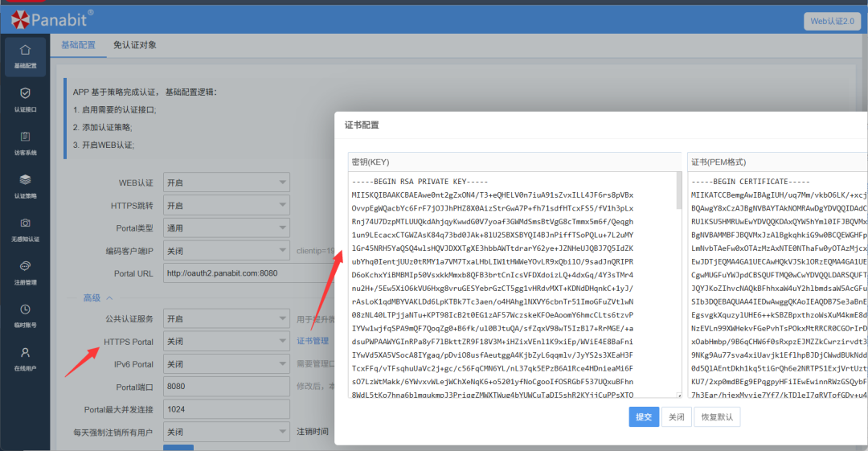This screenshot has width=868, height=451.
Task: Open the Portal类型 dropdown
Action: [227, 228]
